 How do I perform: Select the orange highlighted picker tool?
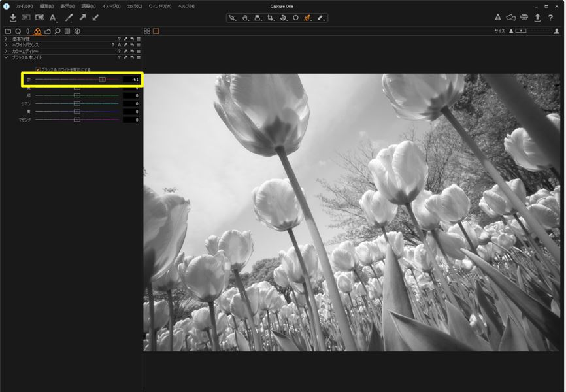coord(308,18)
